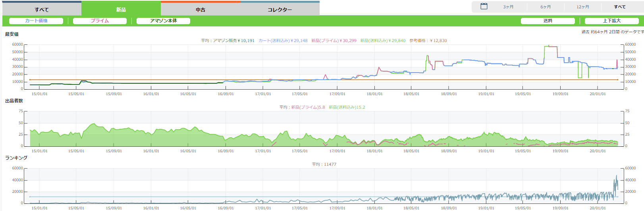Switch to the すべて condition tab
644x211 pixels.
(42, 10)
